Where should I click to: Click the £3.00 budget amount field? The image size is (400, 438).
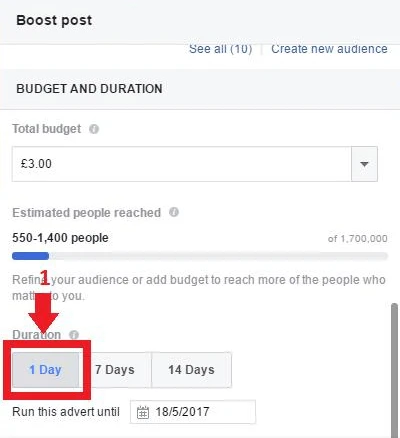pyautogui.click(x=182, y=164)
